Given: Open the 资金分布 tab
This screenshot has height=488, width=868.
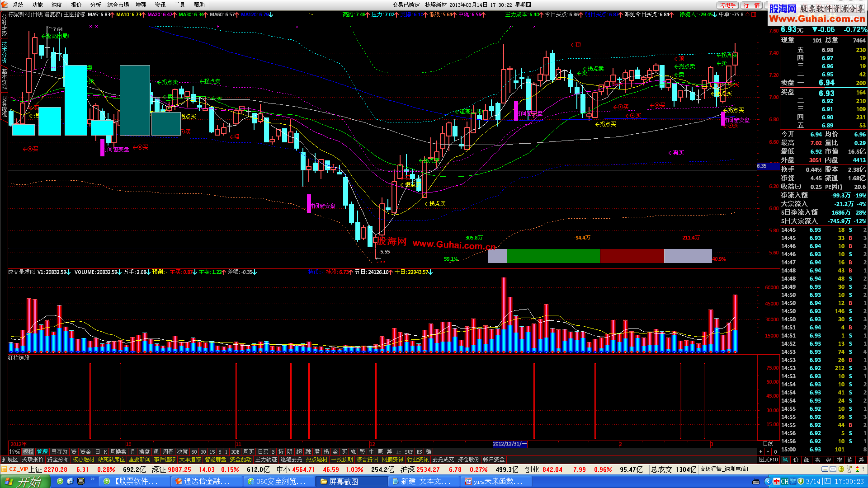Looking at the screenshot, I should (58, 460).
